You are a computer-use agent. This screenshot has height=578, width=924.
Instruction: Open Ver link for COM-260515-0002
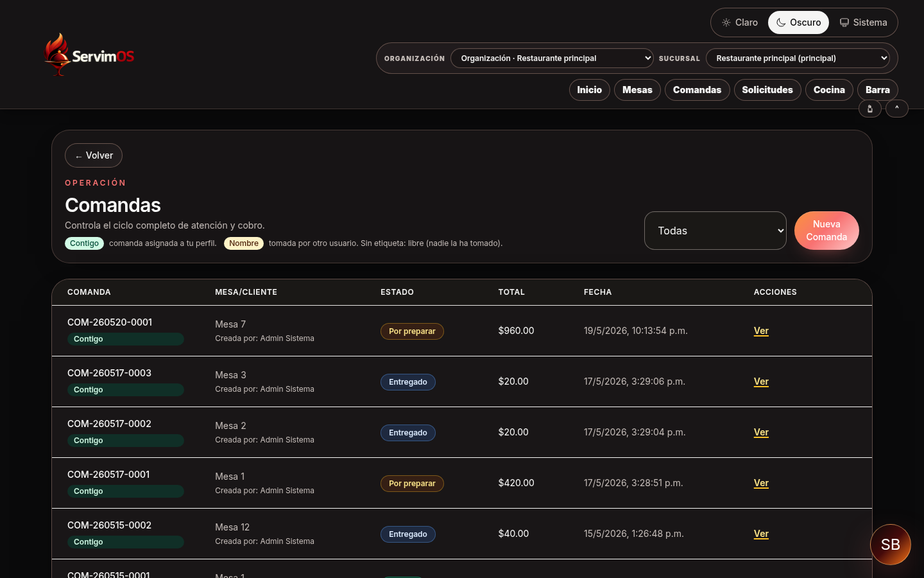(761, 534)
